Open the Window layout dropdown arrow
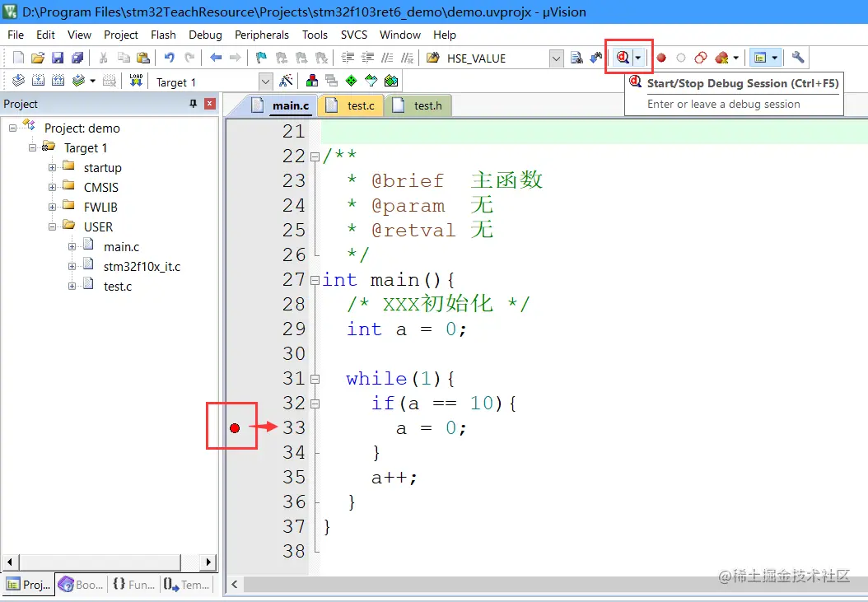This screenshot has height=602, width=868. coord(774,57)
